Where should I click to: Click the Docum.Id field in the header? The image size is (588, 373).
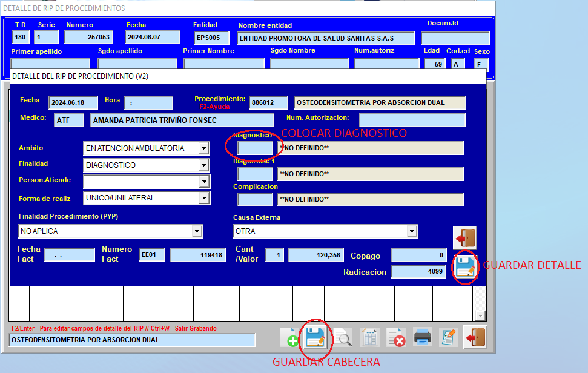point(455,38)
